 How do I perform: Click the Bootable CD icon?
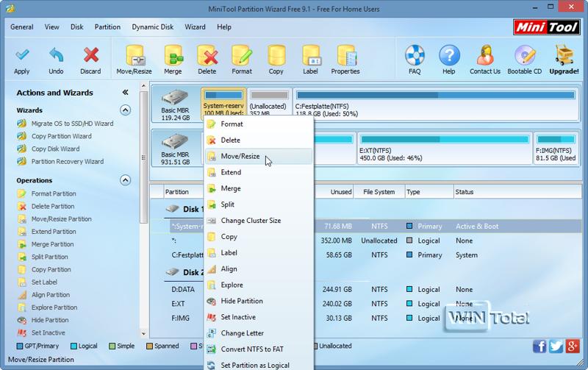pos(525,57)
